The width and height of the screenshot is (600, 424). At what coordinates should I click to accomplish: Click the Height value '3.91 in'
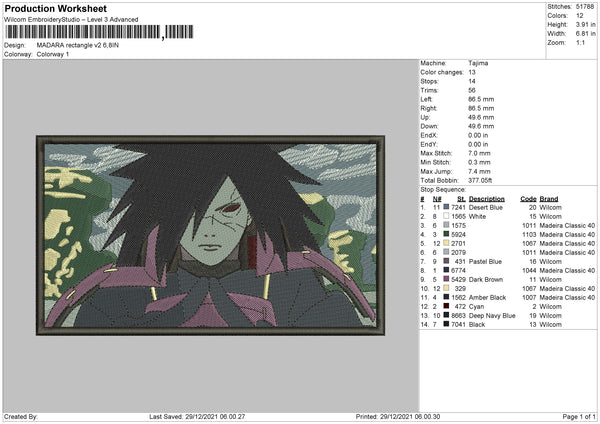tap(585, 24)
